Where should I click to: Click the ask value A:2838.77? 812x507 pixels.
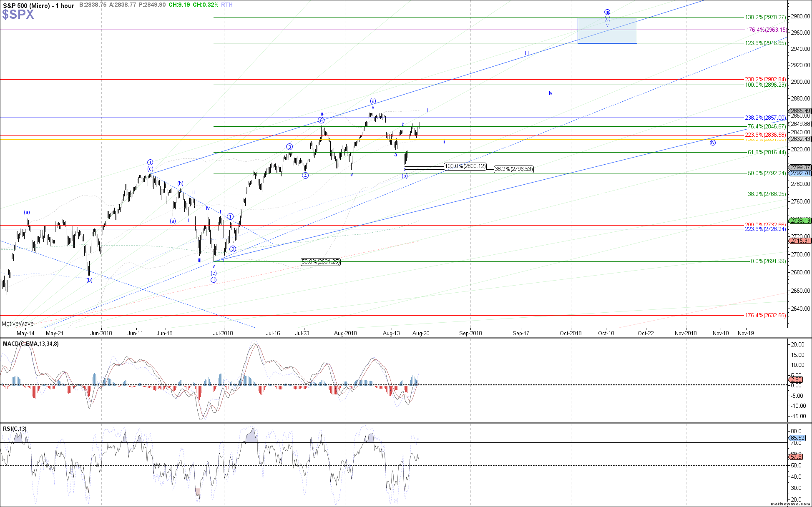[x=123, y=5]
